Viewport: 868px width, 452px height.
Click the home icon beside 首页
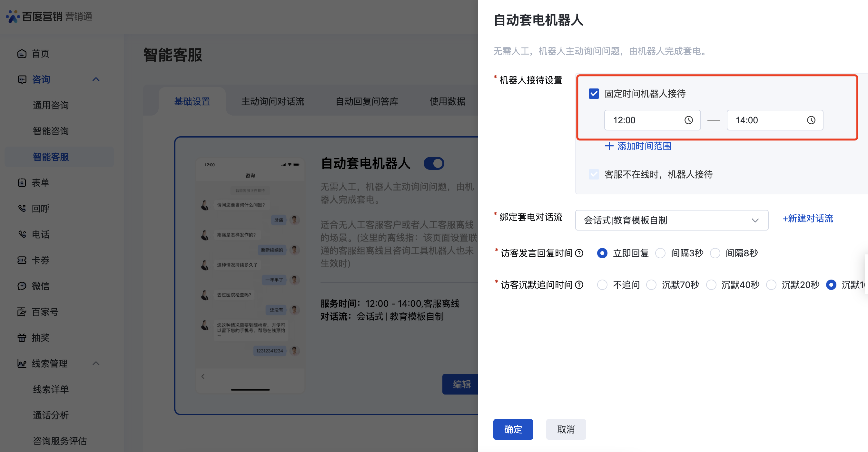pos(22,54)
